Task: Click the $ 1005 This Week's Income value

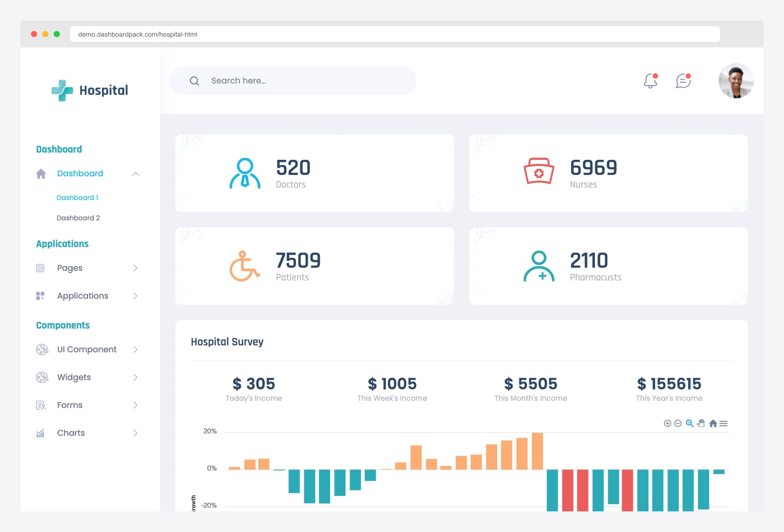Action: click(x=392, y=384)
